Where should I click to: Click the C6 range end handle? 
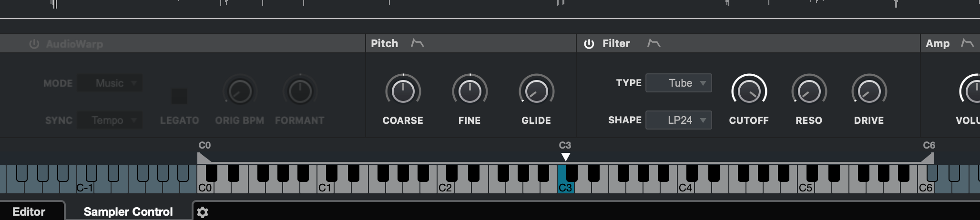tap(928, 158)
